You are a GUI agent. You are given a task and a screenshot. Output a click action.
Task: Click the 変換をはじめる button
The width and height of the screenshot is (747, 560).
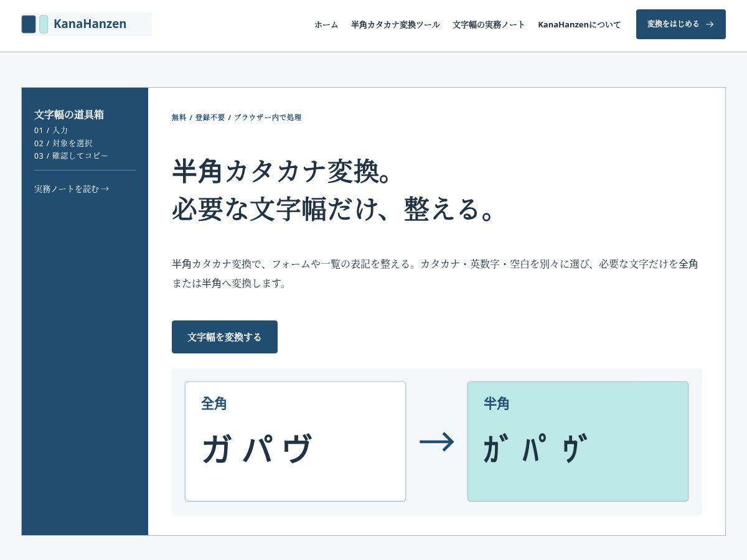pos(681,24)
